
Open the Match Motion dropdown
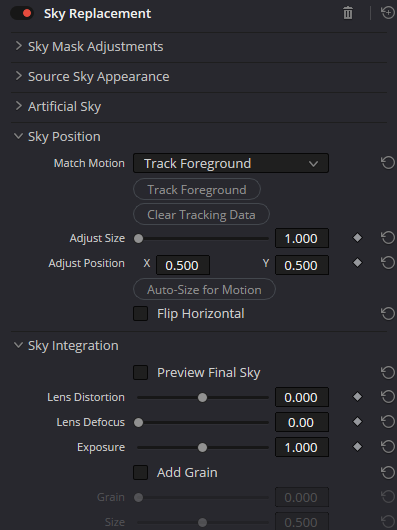click(231, 163)
